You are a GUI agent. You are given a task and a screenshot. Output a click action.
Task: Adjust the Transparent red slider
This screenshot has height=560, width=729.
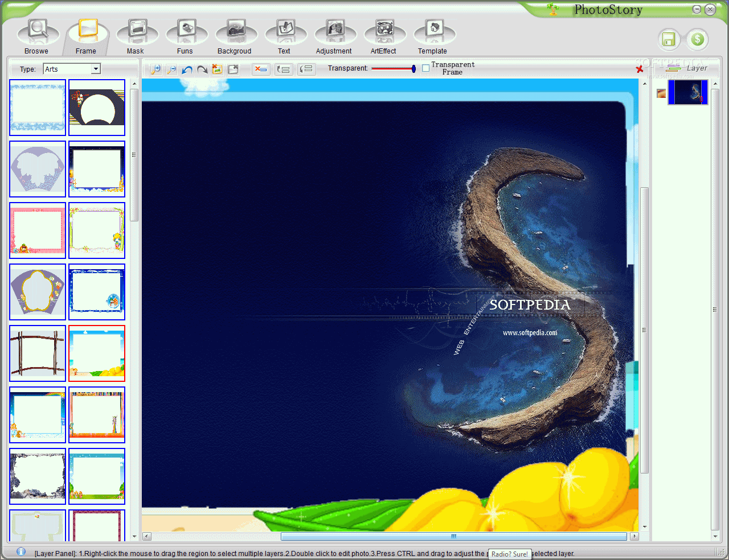click(x=394, y=69)
